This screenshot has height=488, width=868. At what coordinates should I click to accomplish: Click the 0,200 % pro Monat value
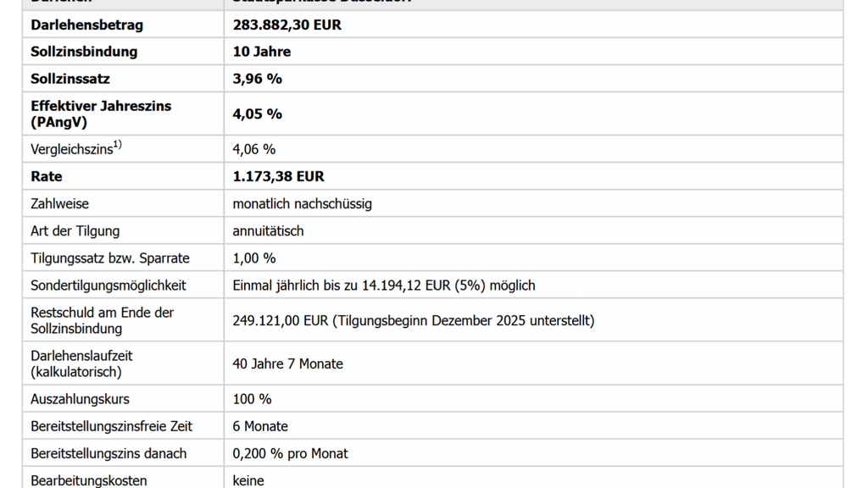[x=291, y=453]
